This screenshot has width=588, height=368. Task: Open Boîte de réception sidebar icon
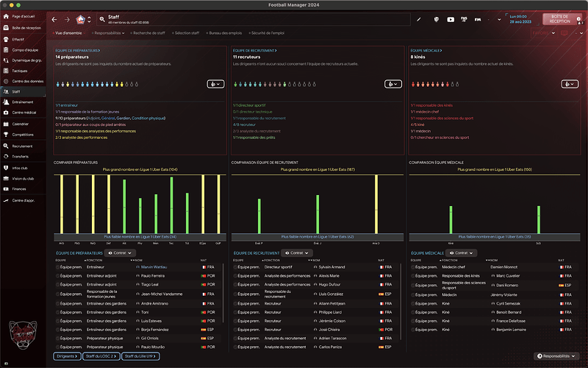coord(6,28)
